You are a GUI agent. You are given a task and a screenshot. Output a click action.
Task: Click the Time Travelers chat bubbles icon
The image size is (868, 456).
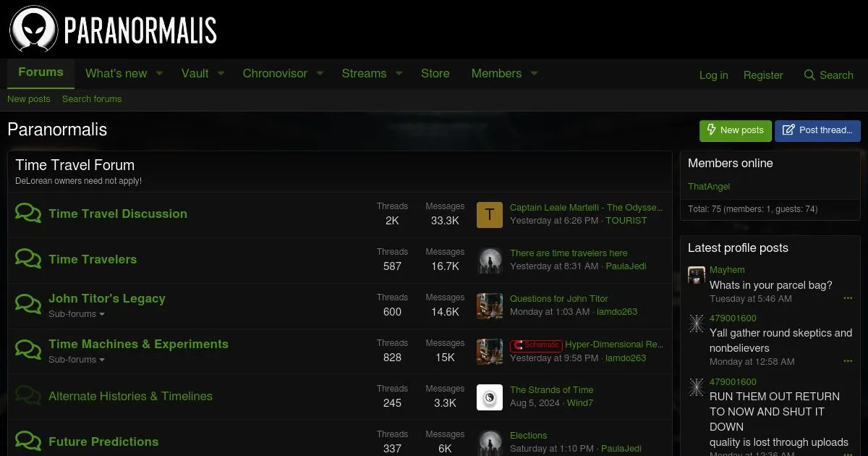pos(28,259)
